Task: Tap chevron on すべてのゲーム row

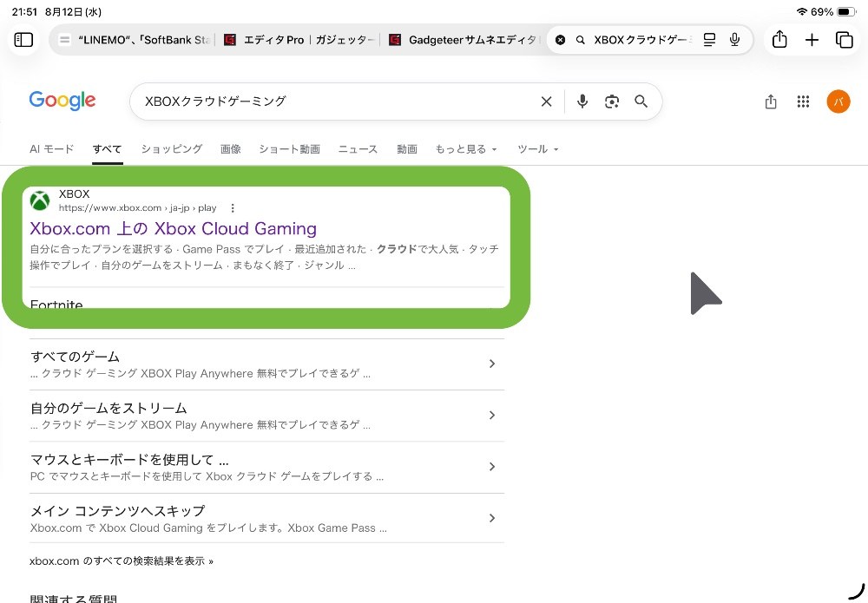Action: click(x=491, y=364)
